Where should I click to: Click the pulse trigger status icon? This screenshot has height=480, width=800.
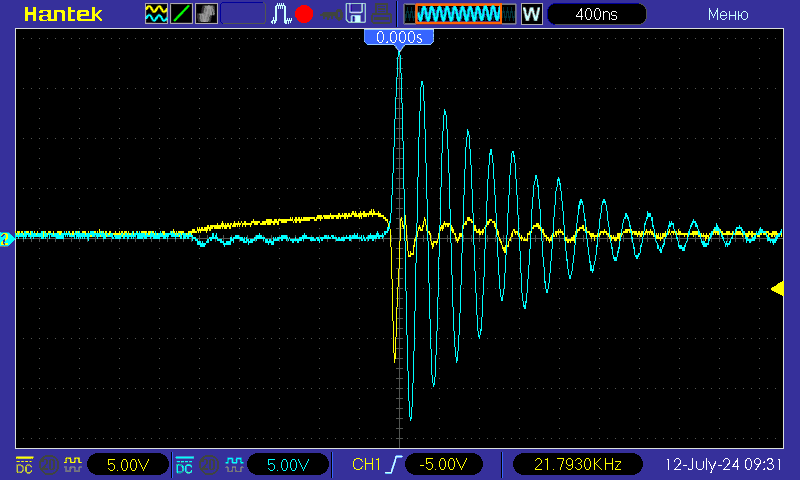pos(281,14)
